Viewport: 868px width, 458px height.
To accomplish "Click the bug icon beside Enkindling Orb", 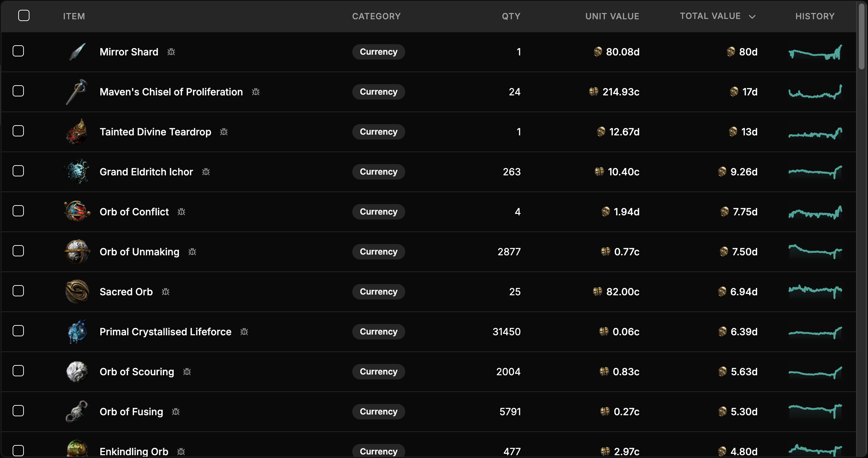I will coord(181,452).
